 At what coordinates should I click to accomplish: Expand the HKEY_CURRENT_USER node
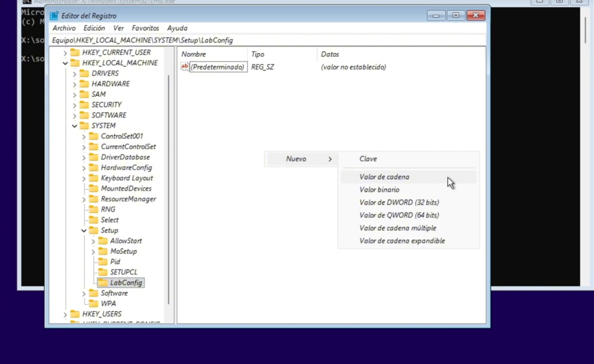(x=65, y=53)
